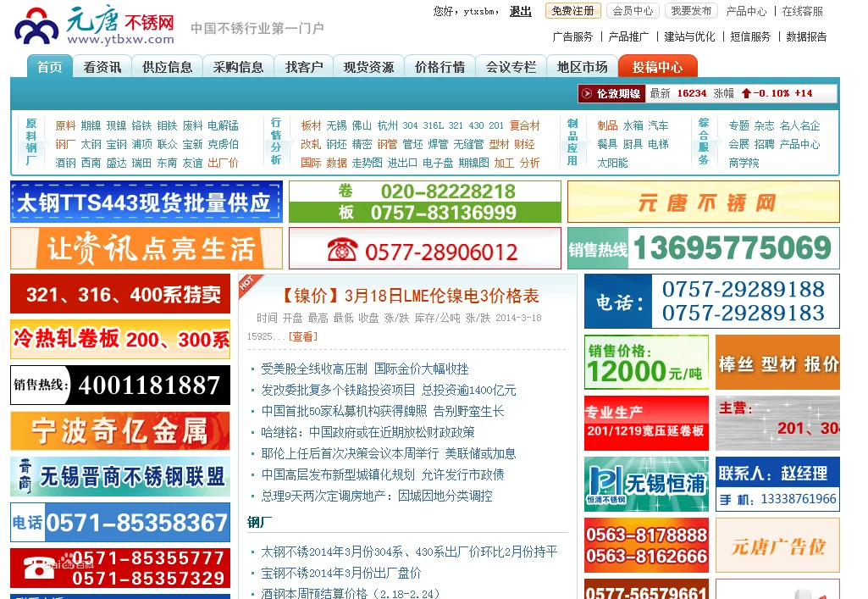Open the 销售价格 12000元/吨 ad
Viewport: 868px width, 599px height.
click(647, 362)
